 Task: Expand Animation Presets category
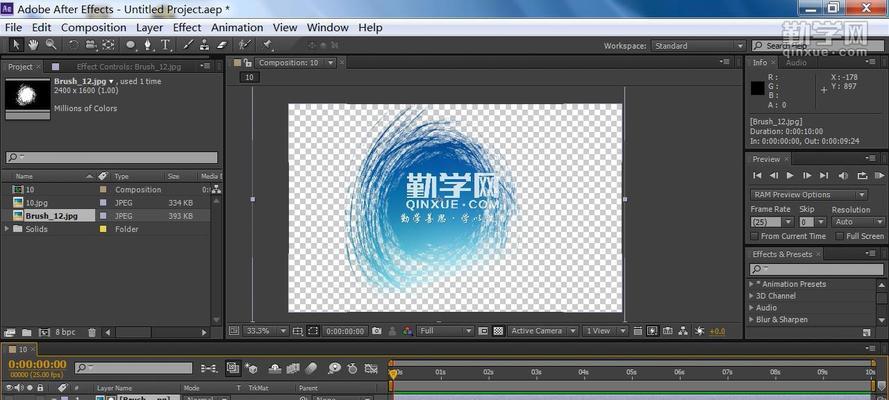point(752,284)
